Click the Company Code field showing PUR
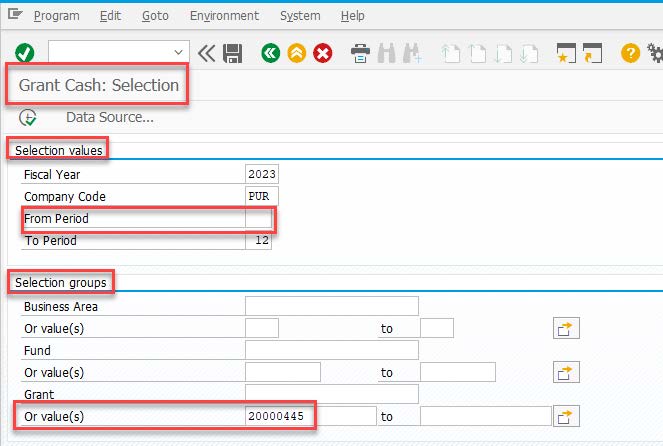 262,196
